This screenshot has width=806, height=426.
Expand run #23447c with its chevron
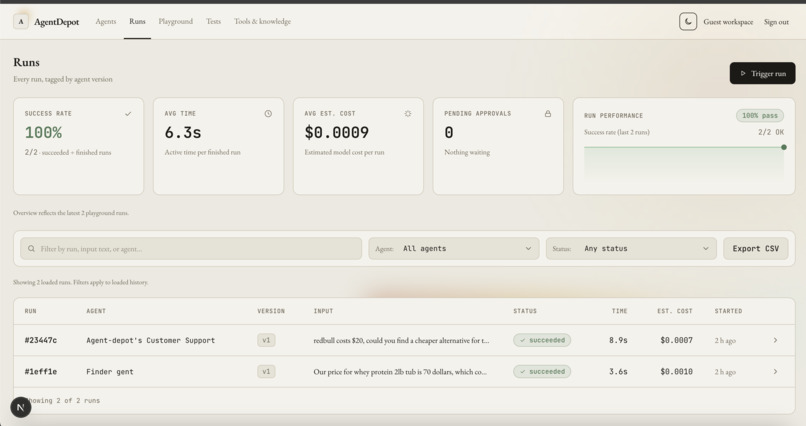pos(775,340)
